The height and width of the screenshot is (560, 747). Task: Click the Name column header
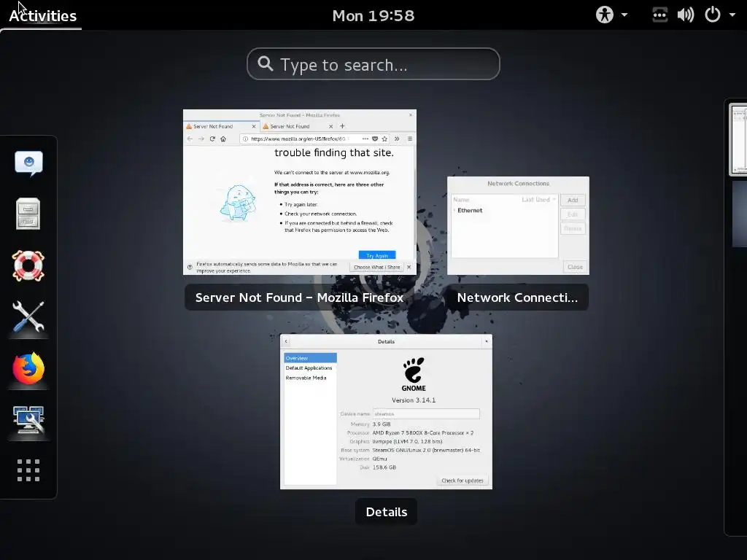pyautogui.click(x=461, y=200)
